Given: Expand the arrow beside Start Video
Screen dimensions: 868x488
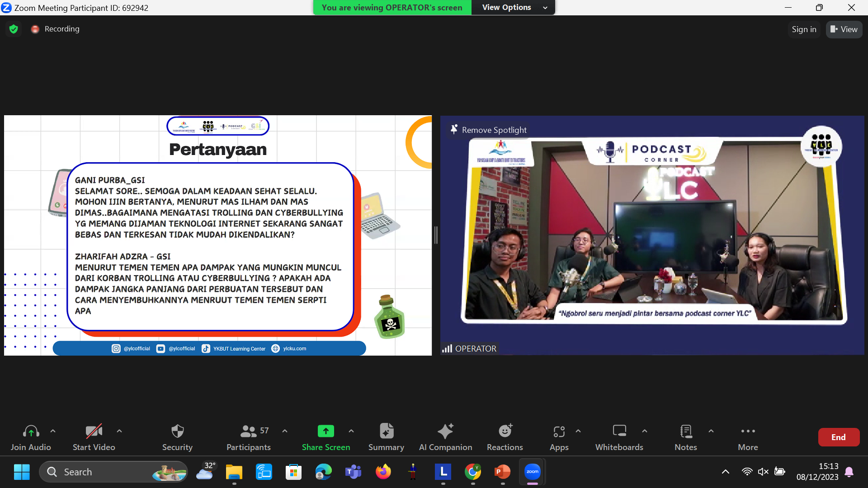Looking at the screenshot, I should tap(119, 431).
